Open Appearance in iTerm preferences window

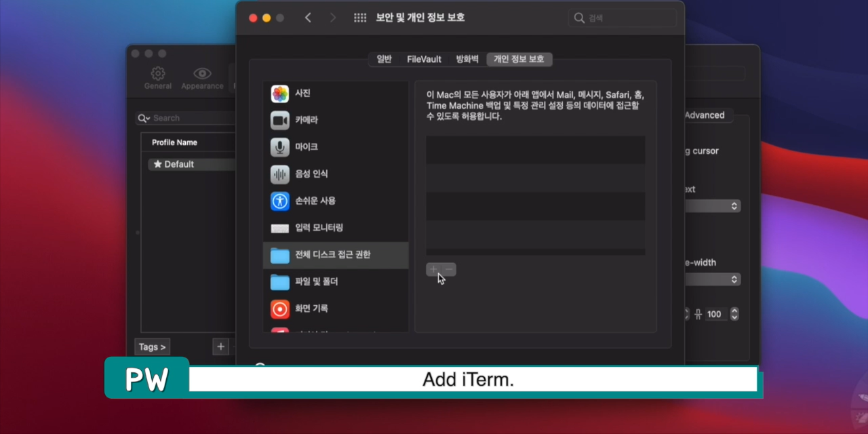[x=202, y=78]
